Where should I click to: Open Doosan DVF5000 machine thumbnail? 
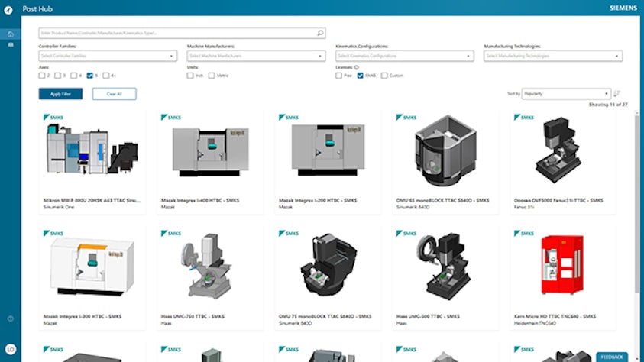(558, 150)
